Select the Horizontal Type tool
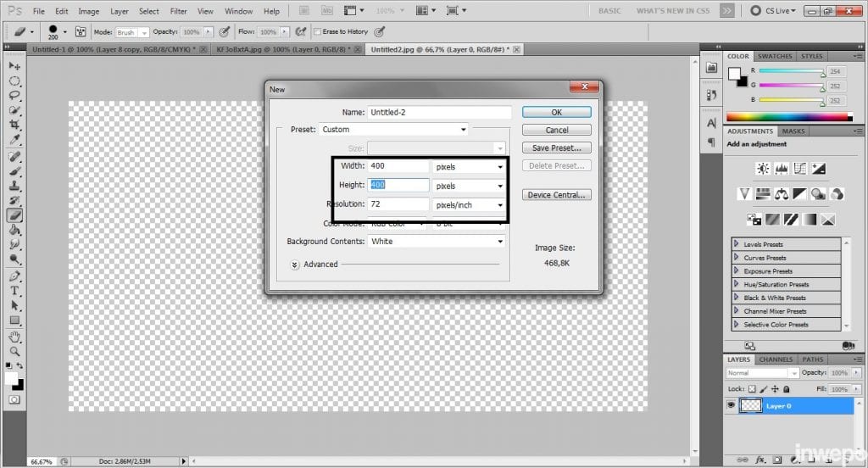This screenshot has width=868, height=468. 14,291
